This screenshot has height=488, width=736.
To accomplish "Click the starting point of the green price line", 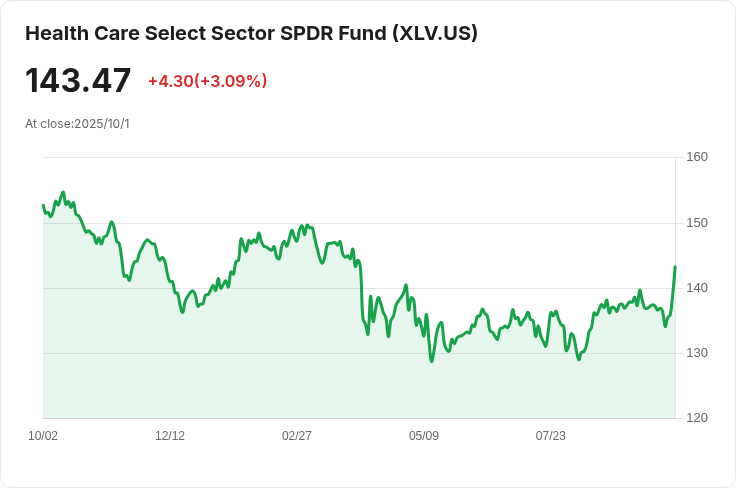I will (x=44, y=205).
